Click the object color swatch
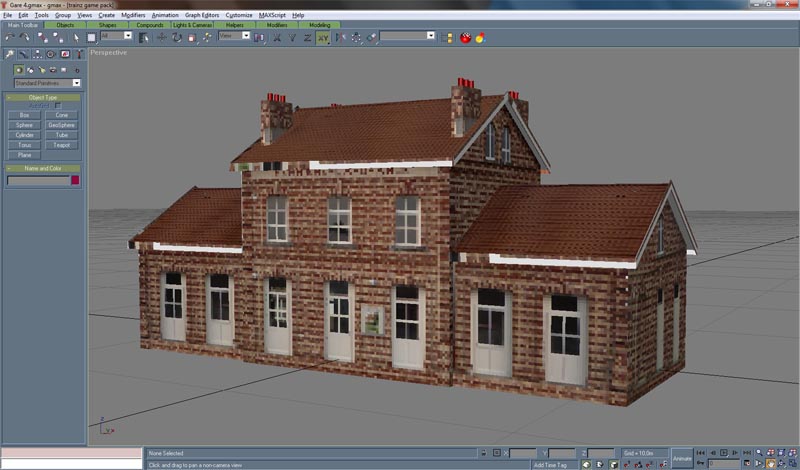800x470 pixels. point(75,181)
